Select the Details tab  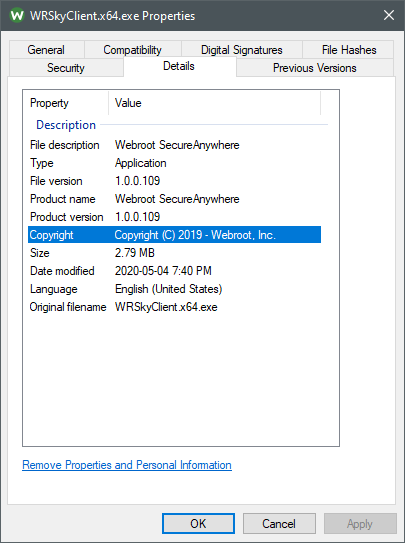pos(179,66)
